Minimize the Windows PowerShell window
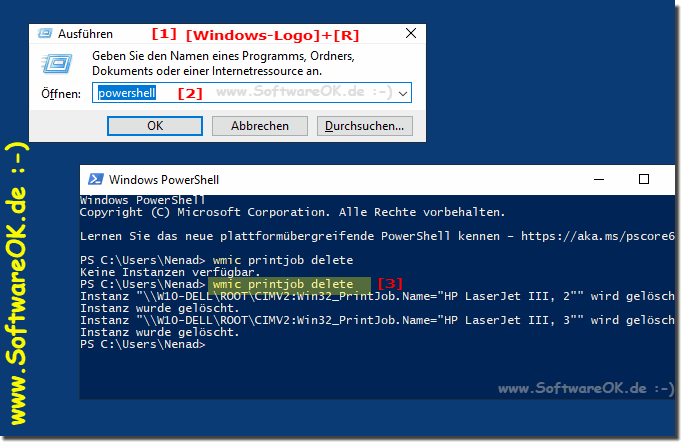The image size is (682, 443). (599, 179)
